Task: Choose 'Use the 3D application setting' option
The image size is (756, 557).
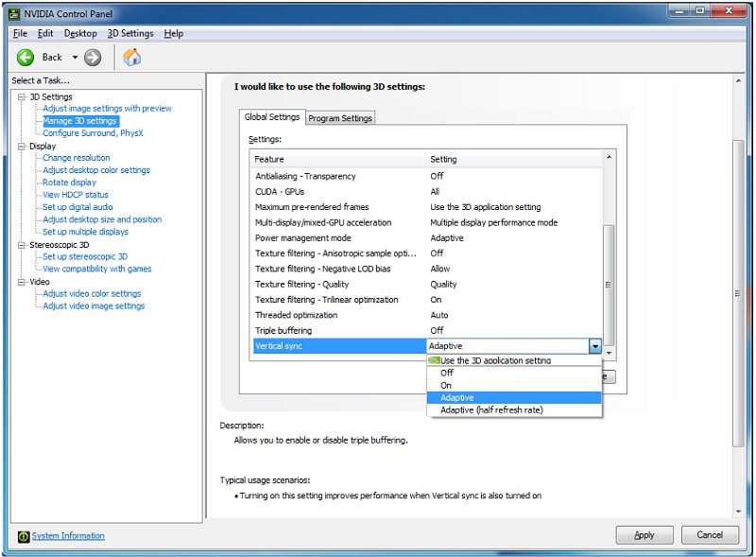Action: coord(514,360)
